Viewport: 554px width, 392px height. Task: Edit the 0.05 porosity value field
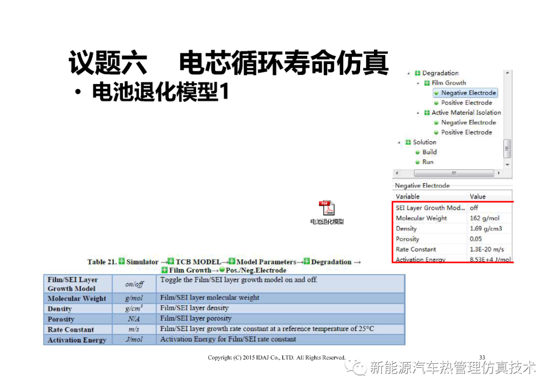point(489,239)
